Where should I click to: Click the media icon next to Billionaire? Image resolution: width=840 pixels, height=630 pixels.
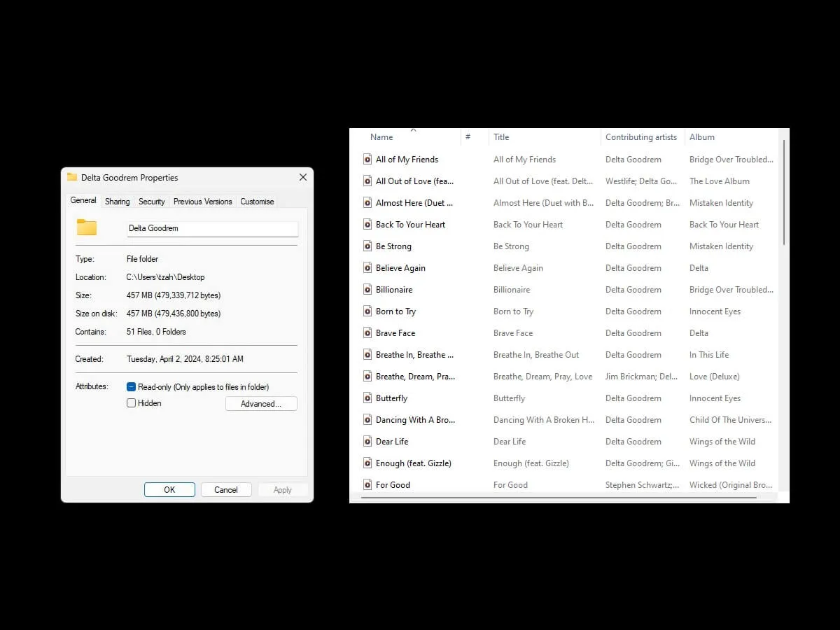[367, 289]
